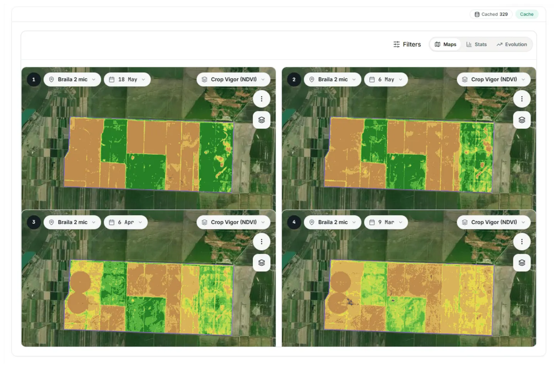The height and width of the screenshot is (392, 555).
Task: Click the Filters button
Action: pyautogui.click(x=407, y=44)
